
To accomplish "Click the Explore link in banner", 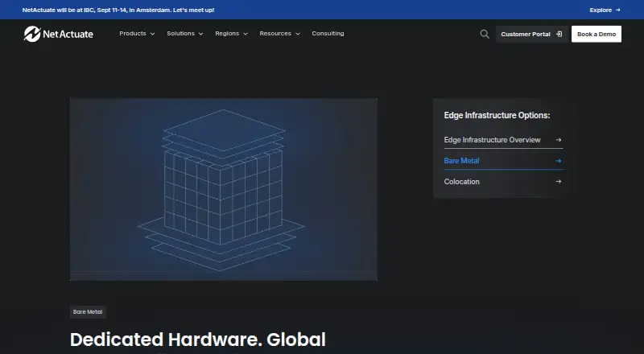I will pyautogui.click(x=605, y=10).
